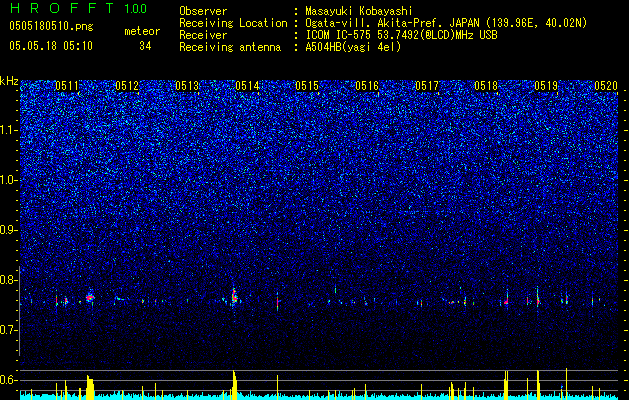Screen dimensions: 629x400
Task: Click the 0.8 frequency axis label
Action: pyautogui.click(x=9, y=280)
